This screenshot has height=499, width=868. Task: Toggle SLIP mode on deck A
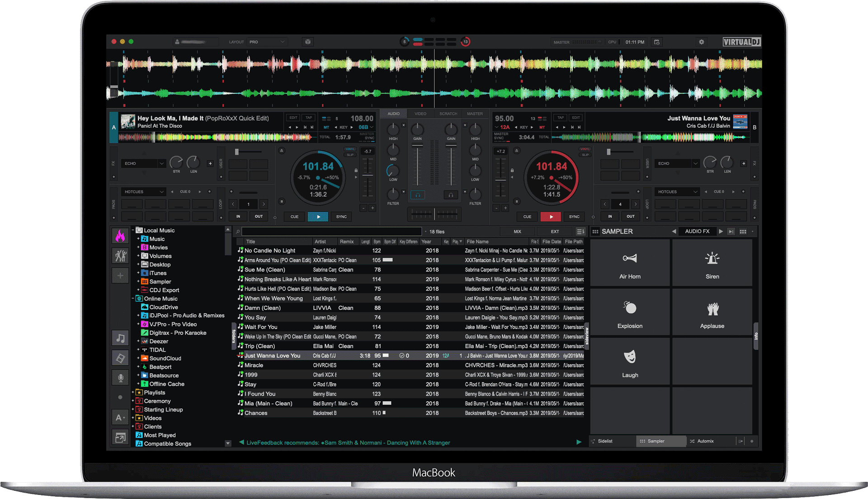(350, 155)
